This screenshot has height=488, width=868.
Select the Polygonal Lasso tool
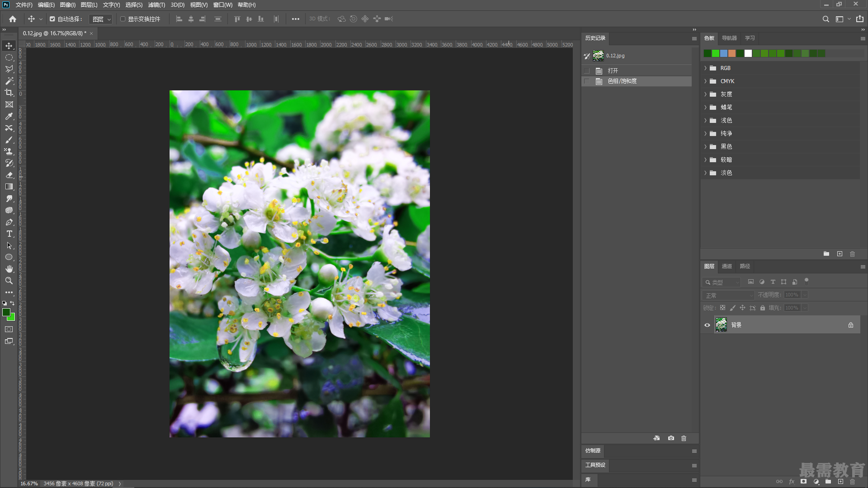(x=9, y=69)
